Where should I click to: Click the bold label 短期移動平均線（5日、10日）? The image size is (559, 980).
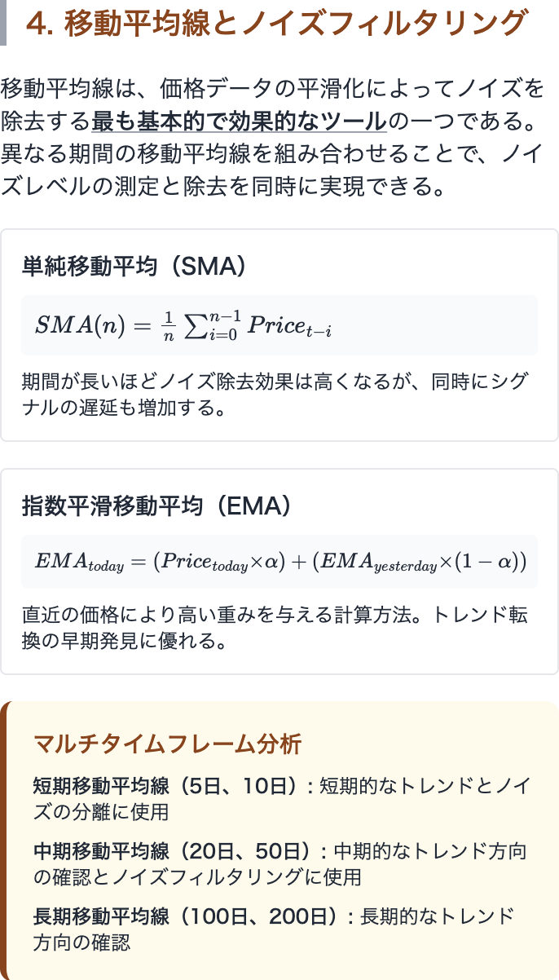[x=162, y=786]
